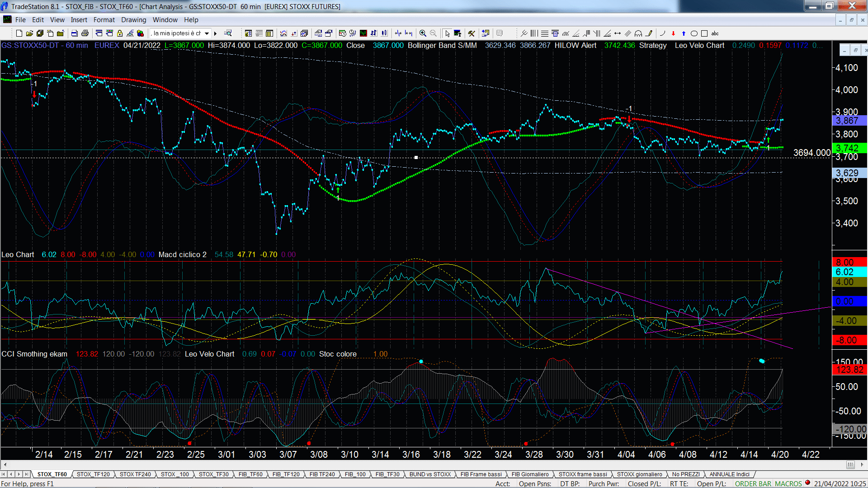Switch to the STOX_TF120 tab

click(x=93, y=474)
